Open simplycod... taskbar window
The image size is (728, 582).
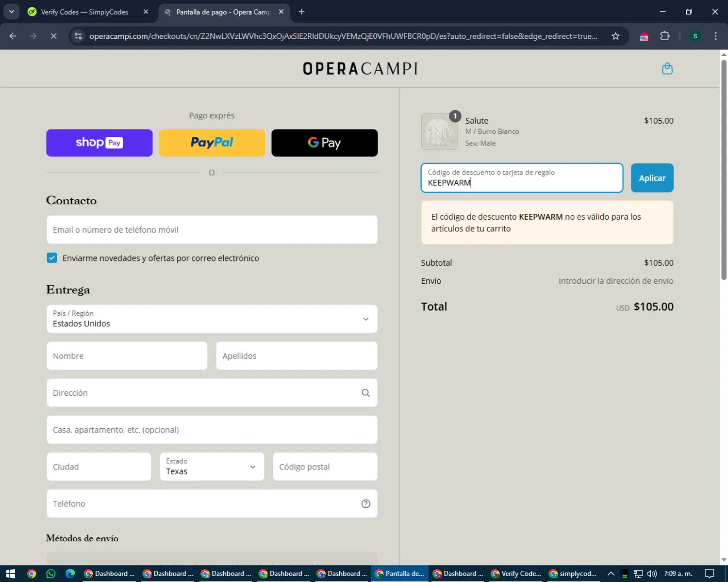[574, 574]
